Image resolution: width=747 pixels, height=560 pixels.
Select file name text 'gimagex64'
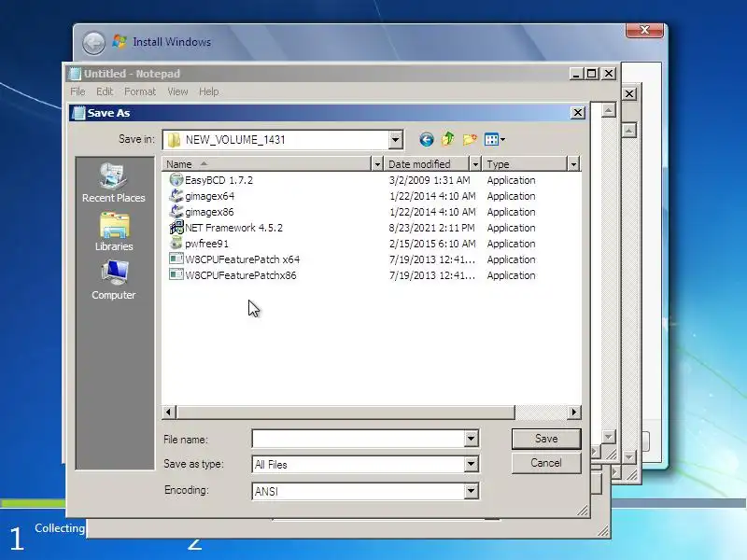(x=209, y=196)
